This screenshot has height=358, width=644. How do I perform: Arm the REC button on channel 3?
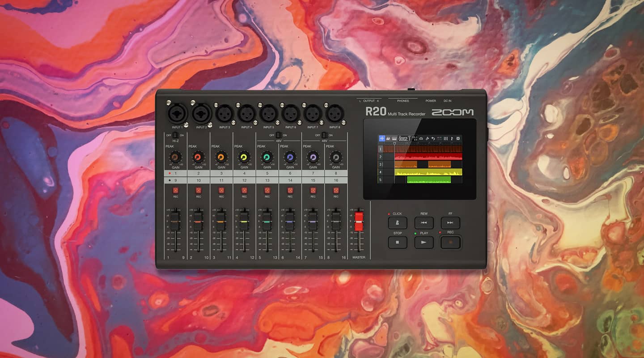click(221, 190)
